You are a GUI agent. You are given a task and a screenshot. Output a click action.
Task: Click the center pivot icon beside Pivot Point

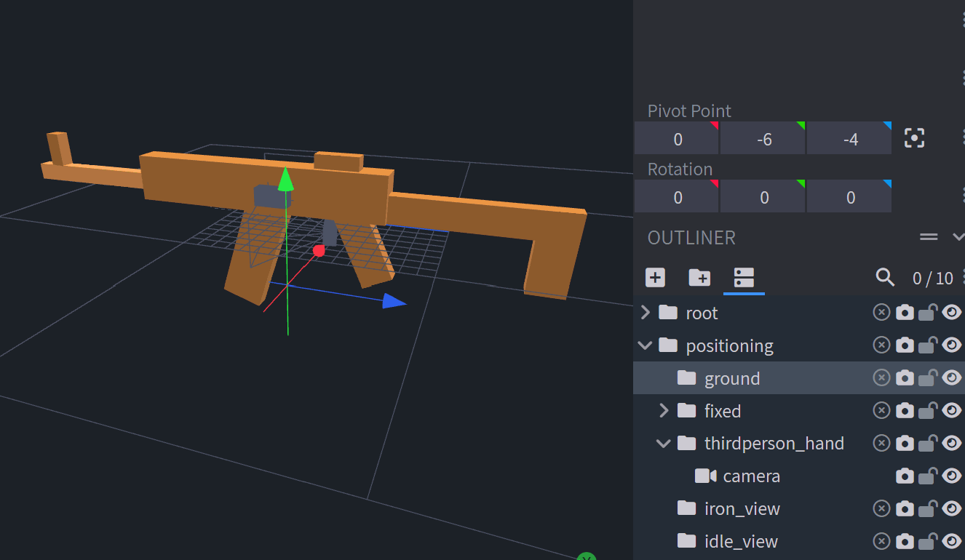914,138
